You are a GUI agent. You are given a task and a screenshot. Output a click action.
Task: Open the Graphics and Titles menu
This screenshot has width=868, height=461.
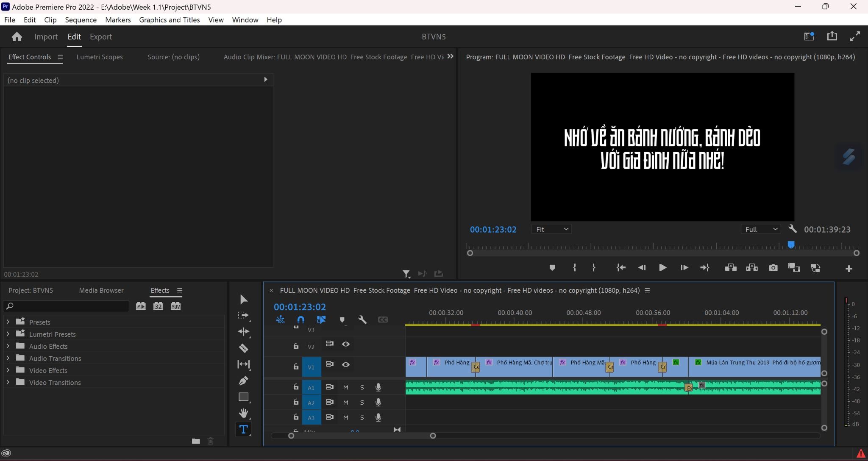(169, 20)
